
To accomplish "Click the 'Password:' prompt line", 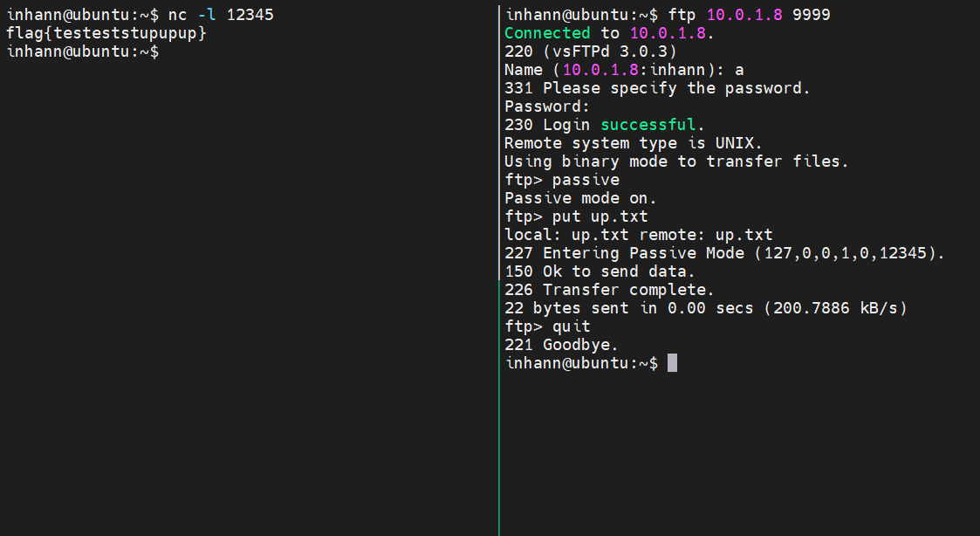I will coord(547,107).
